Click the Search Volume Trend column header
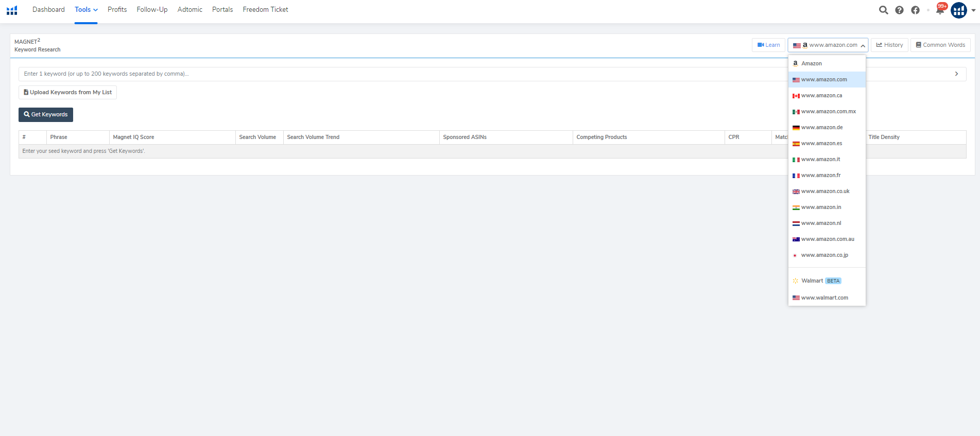The image size is (980, 436). (362, 137)
